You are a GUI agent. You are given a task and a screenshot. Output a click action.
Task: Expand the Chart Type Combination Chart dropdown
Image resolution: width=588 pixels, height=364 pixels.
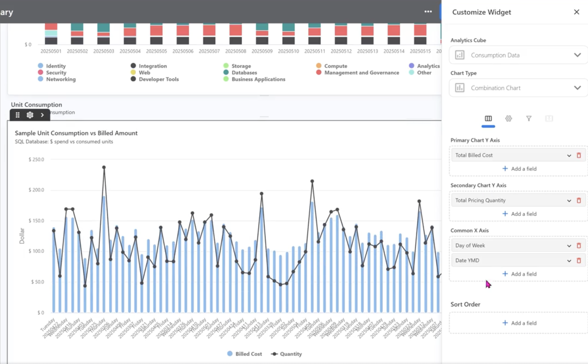[x=518, y=88]
